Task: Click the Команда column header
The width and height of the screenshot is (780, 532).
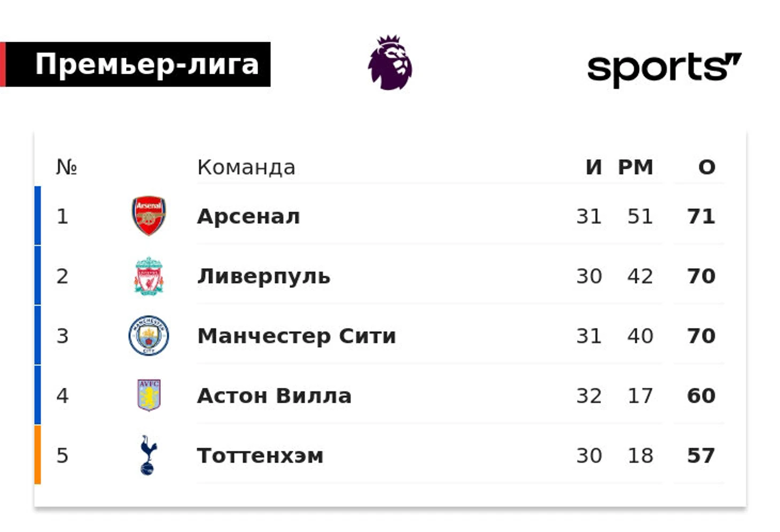Action: [x=246, y=167]
